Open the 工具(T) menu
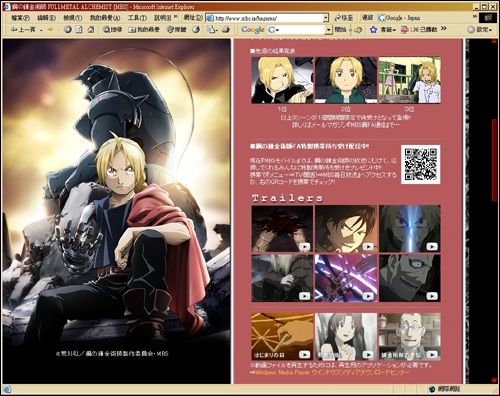Image resolution: width=500 pixels, height=396 pixels. click(137, 18)
